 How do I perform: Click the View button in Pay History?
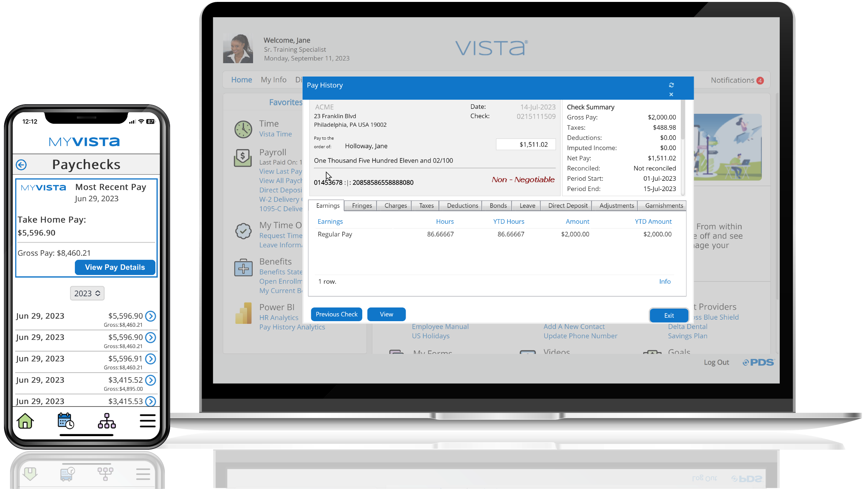coord(386,314)
